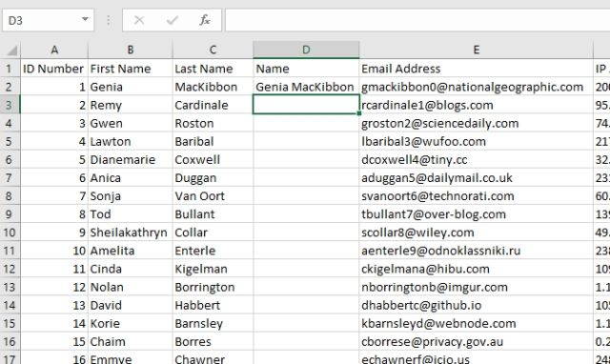Select row 8 header

(10, 196)
